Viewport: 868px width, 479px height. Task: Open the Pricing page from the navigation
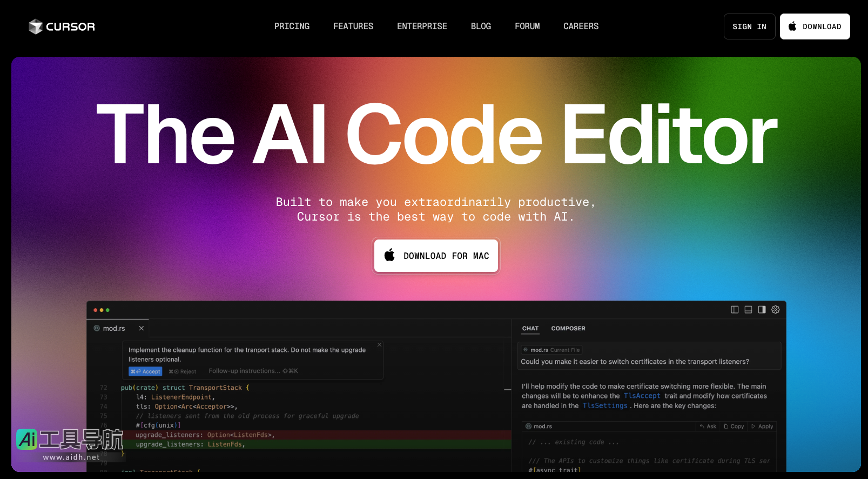[x=292, y=26]
